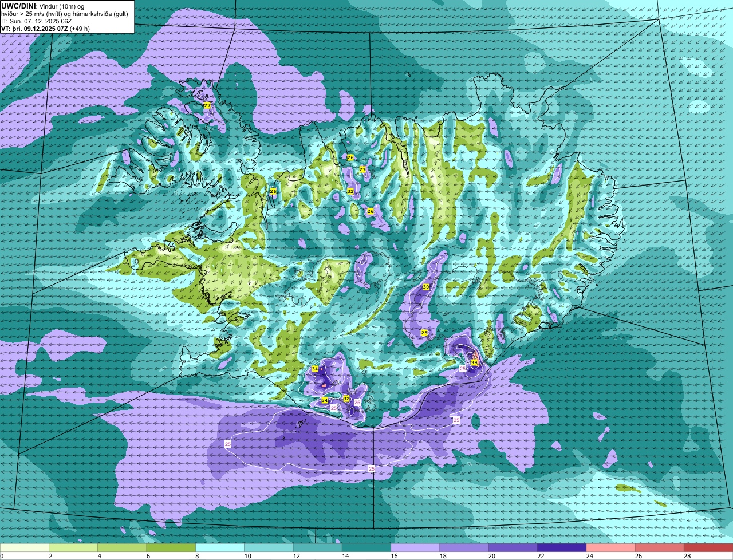Select the 16–18 m/s light purple legend swatch
This screenshot has height=560, width=733.
tap(415, 547)
